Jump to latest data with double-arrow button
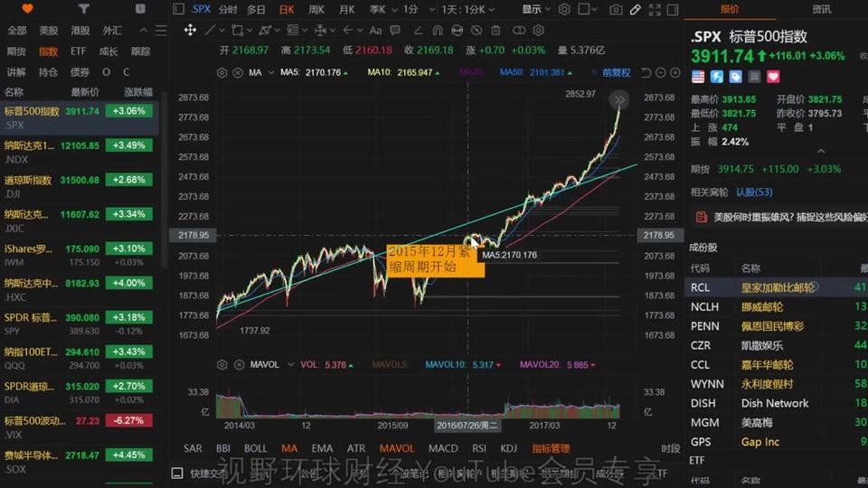The width and height of the screenshot is (868, 488). point(618,99)
